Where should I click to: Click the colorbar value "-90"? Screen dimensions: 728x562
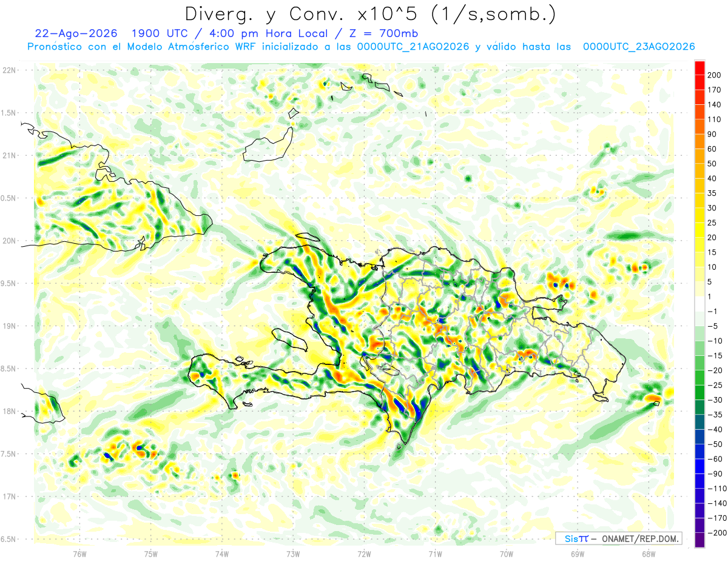[715, 474]
